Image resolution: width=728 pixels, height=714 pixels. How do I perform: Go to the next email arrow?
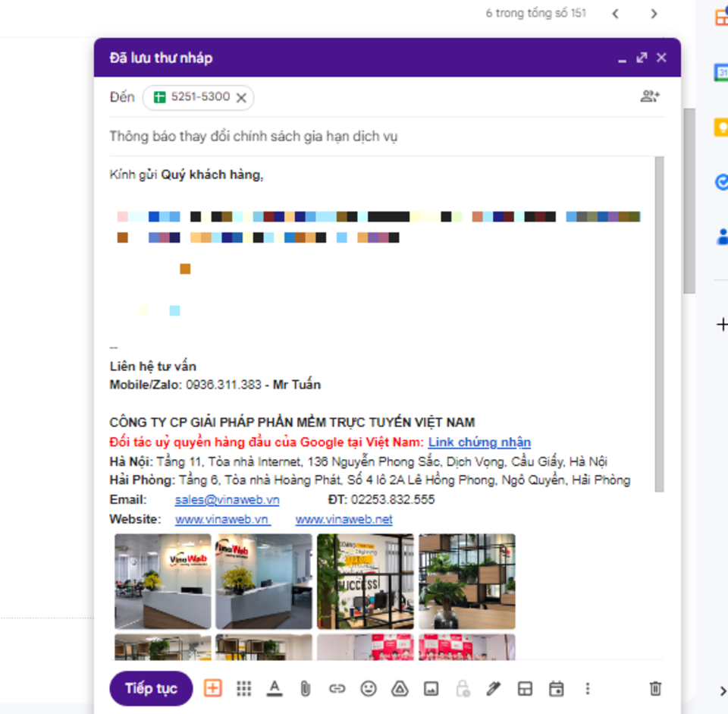tap(654, 14)
